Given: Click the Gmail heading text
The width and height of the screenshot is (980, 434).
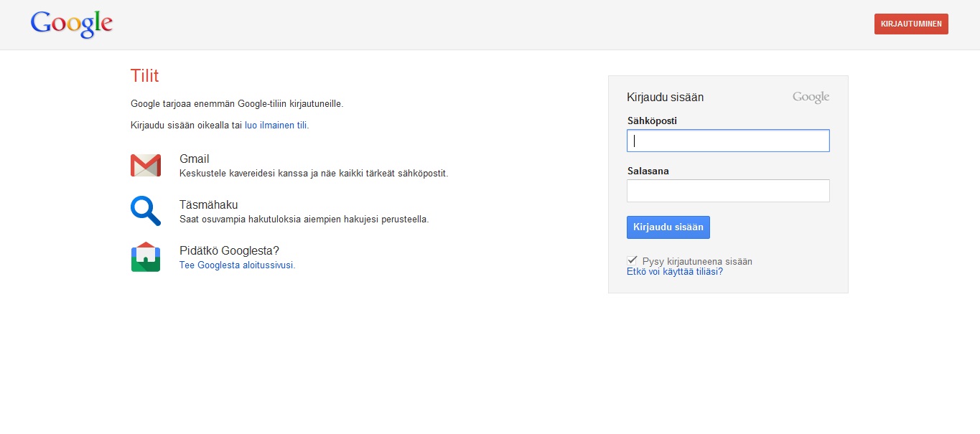Looking at the screenshot, I should (x=194, y=159).
